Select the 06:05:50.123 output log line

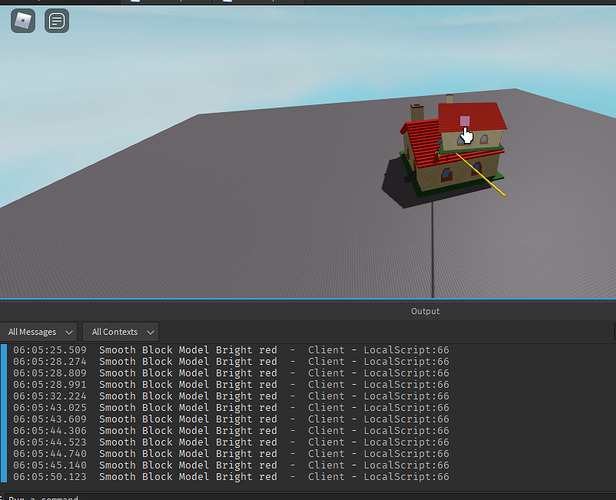pyautogui.click(x=231, y=477)
